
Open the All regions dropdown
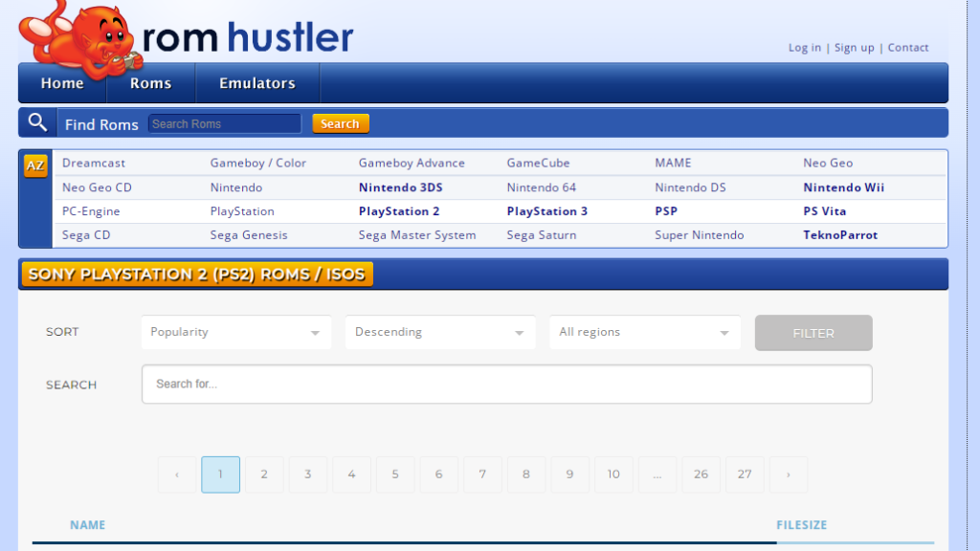pos(645,332)
